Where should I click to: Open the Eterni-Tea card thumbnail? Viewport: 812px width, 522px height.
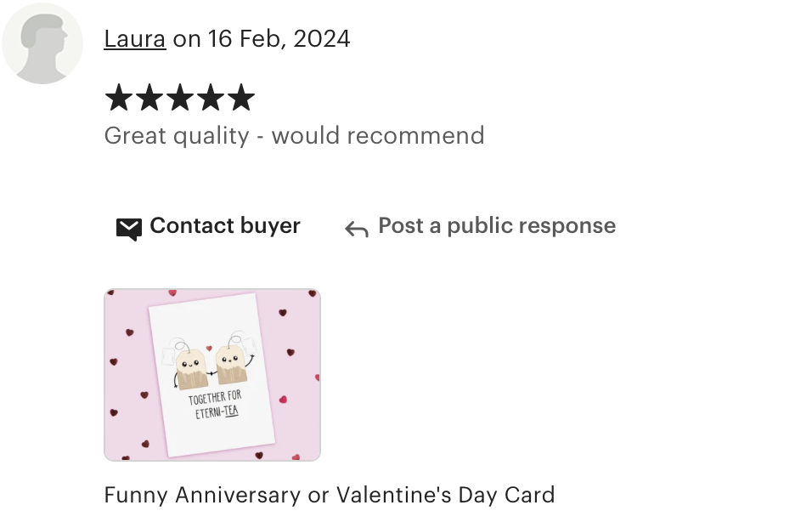tap(212, 375)
